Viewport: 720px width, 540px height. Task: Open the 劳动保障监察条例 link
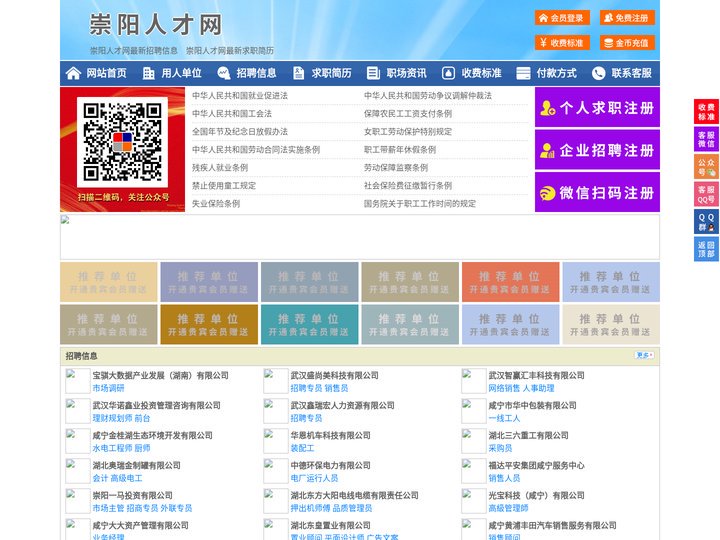pos(396,168)
